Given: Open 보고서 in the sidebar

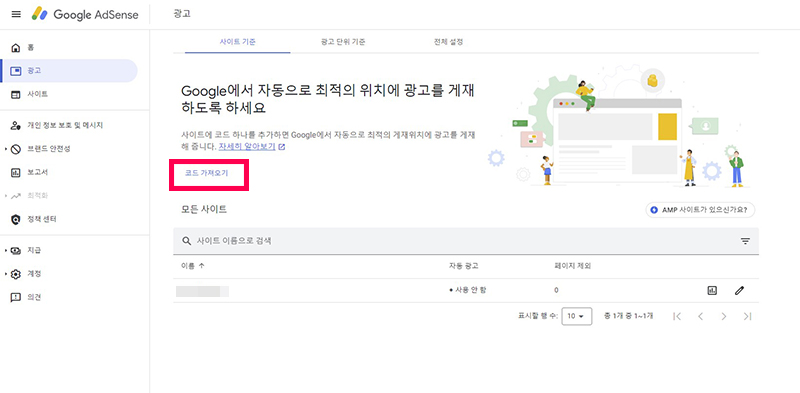Looking at the screenshot, I should (38, 173).
